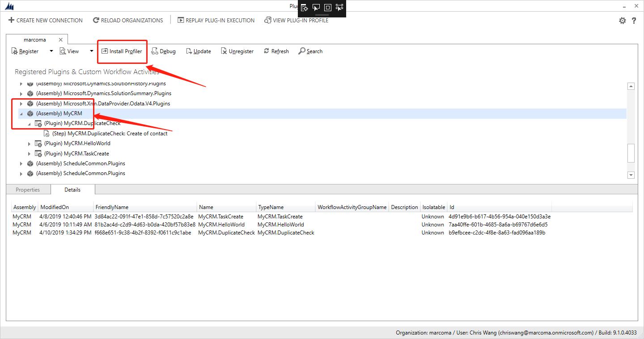Viewport: 644px width, 339px height.
Task: Switch to the Details tab
Action: coord(72,190)
